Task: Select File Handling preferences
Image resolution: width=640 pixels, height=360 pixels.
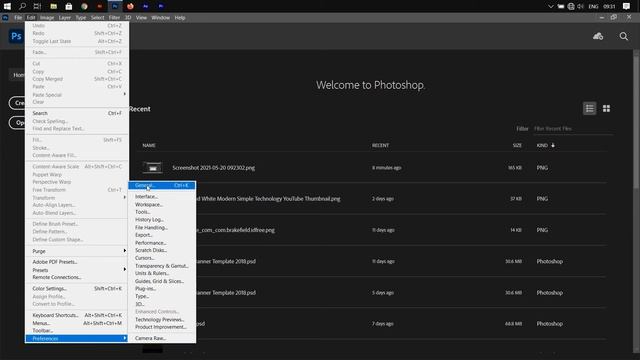Action: coord(162,227)
